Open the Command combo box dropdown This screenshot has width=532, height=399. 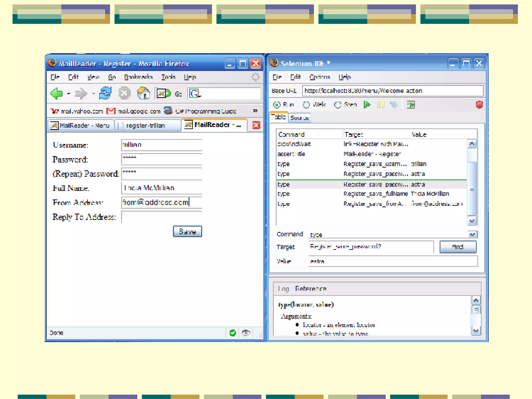point(473,234)
